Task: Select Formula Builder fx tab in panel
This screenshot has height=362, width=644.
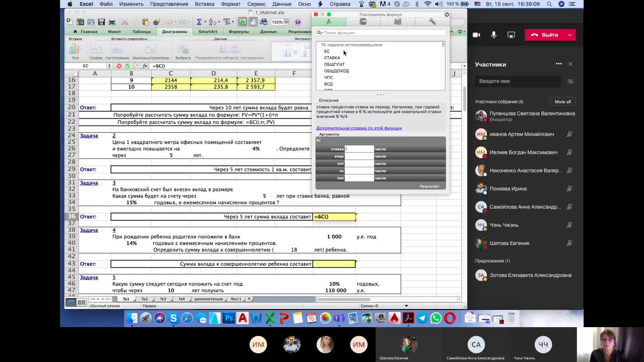Action: click(x=329, y=22)
